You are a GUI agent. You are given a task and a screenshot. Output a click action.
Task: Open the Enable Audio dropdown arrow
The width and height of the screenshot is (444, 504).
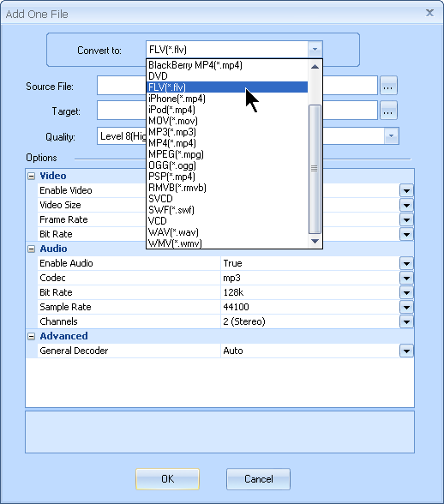406,264
